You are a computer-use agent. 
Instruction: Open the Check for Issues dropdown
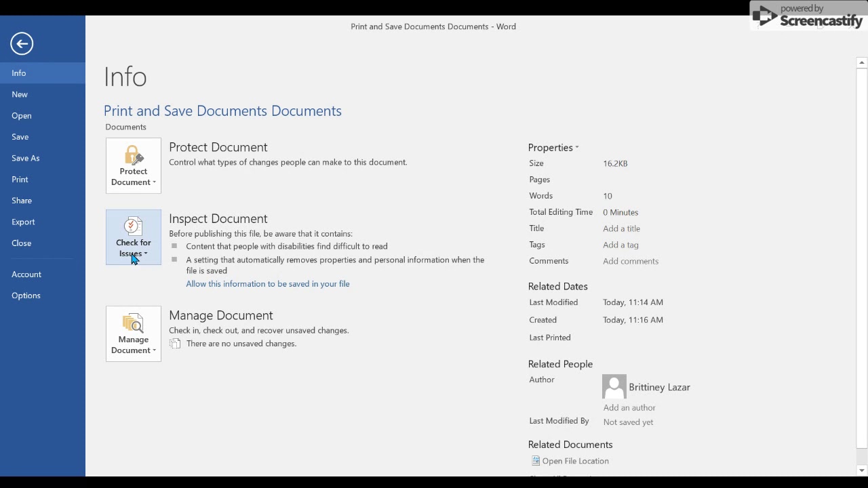[134, 237]
